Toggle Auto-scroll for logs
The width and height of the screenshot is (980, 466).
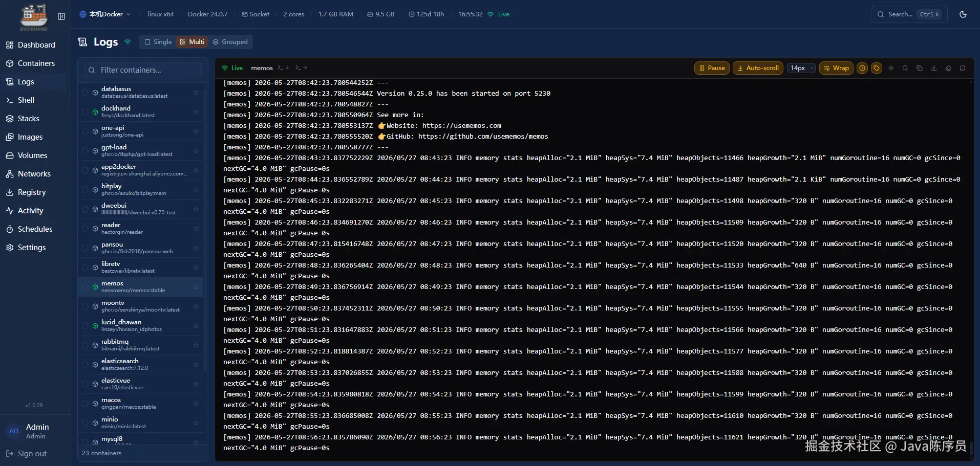[x=758, y=68]
